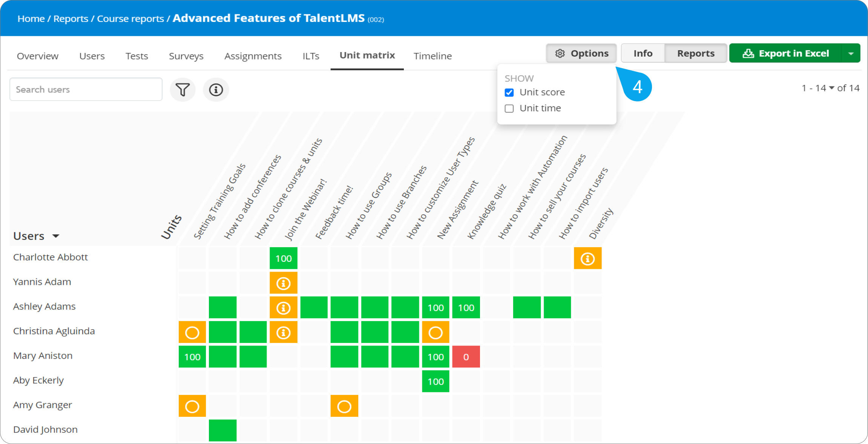
Task: Click the Setting Training Goals column header
Action: [219, 201]
